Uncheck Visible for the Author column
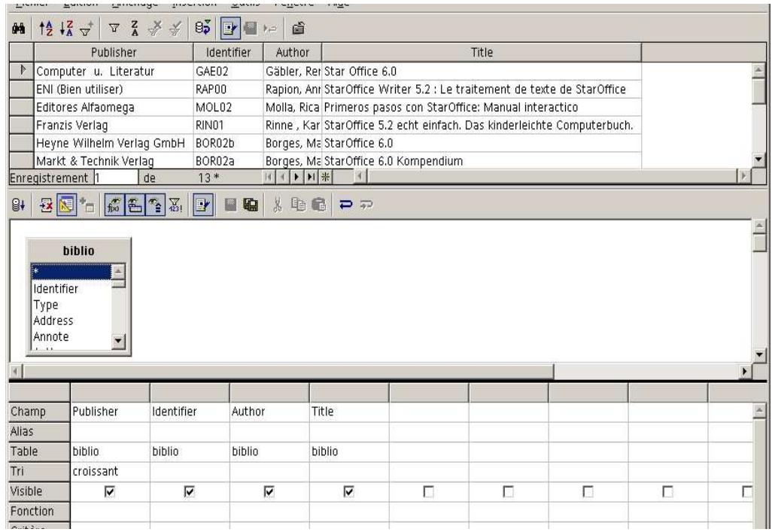The width and height of the screenshot is (772, 532). (x=269, y=491)
